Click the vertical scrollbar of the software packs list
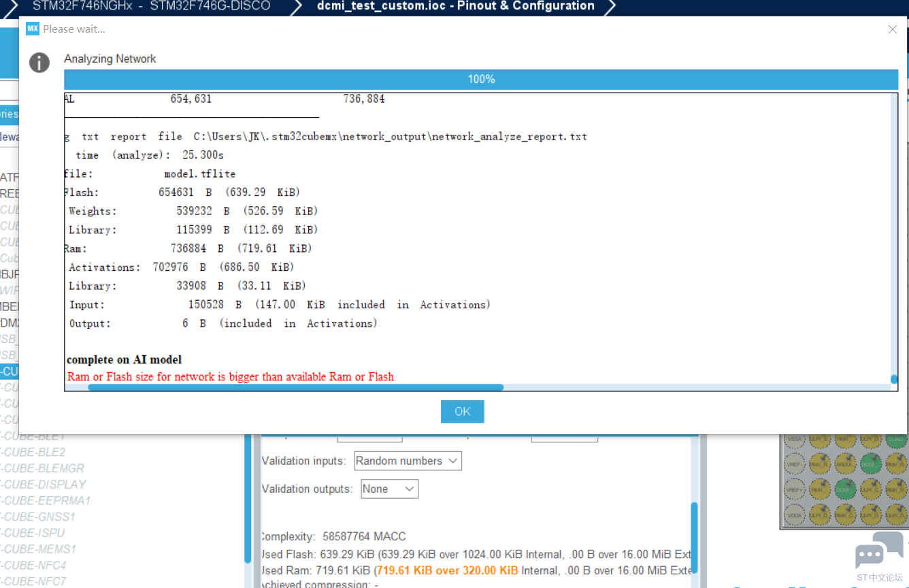Viewport: 909px width, 588px height. pos(248,500)
